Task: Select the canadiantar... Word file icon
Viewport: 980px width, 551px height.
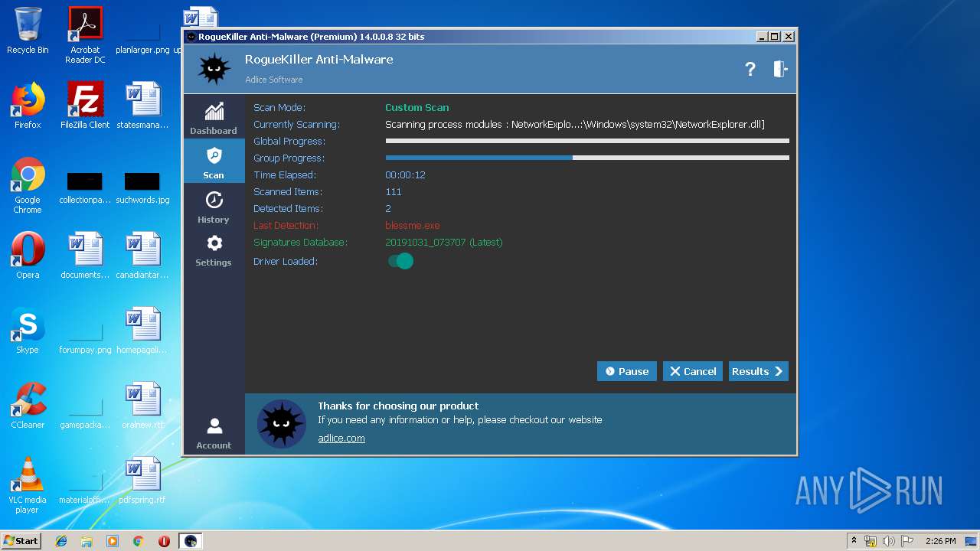Action: pos(142,256)
